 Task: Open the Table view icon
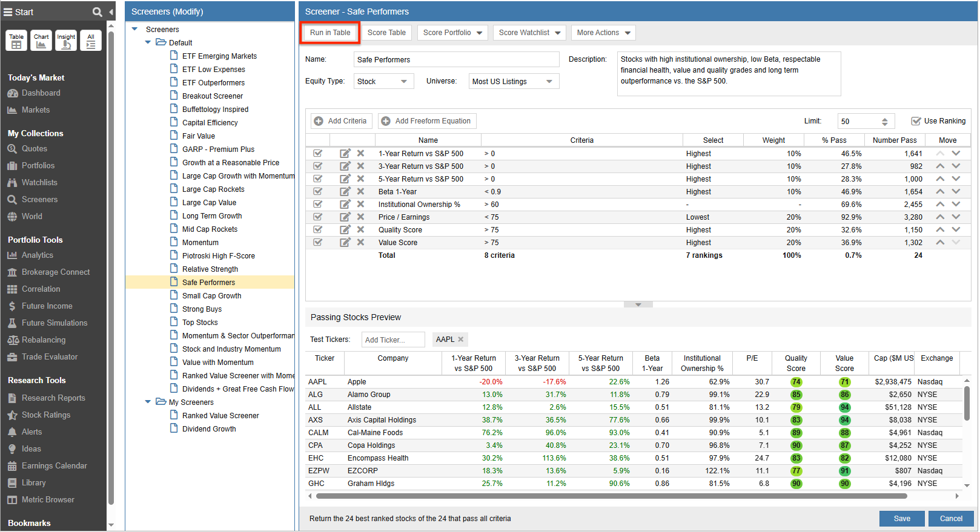16,41
